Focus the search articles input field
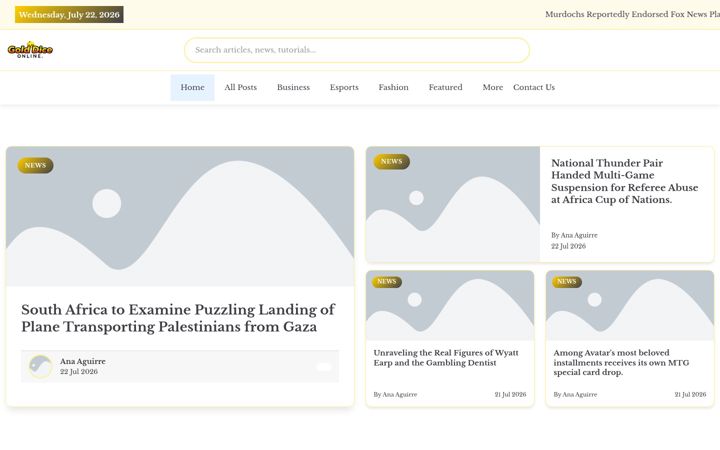 click(x=357, y=50)
